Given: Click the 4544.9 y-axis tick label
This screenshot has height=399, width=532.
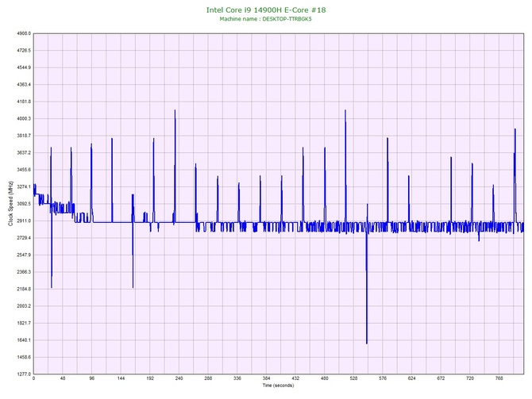Looking at the screenshot, I should (x=24, y=67).
